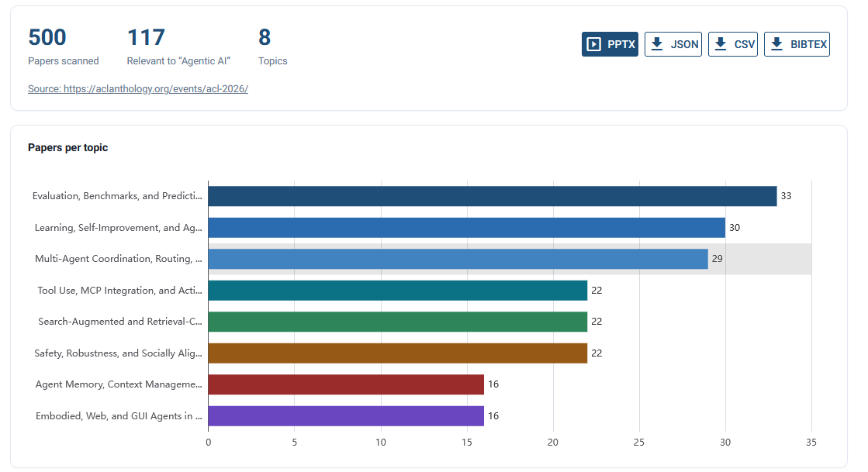Click the "Learning, Self-Improvement, and Ag..." label
This screenshot has height=472, width=868.
(x=119, y=227)
